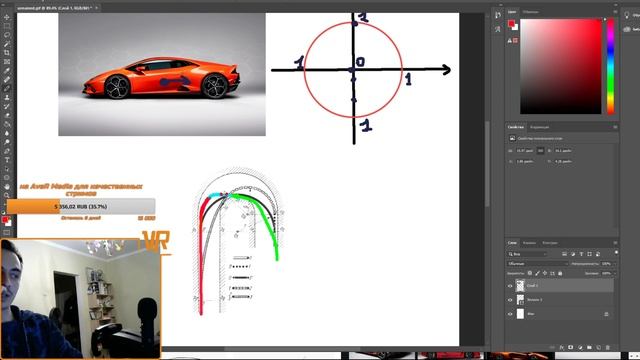The height and width of the screenshot is (360, 640).
Task: Switch to the Adjustments tab
Action: point(540,127)
